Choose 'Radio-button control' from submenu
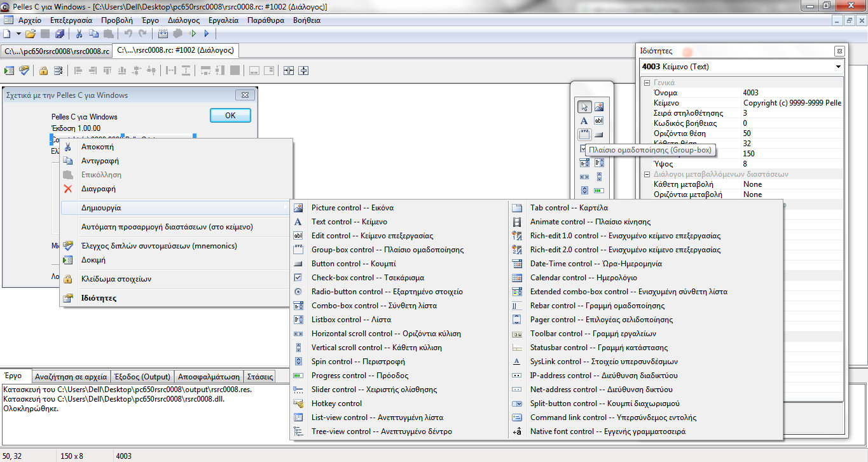Screen dimensions: 868x462 click(x=399, y=292)
